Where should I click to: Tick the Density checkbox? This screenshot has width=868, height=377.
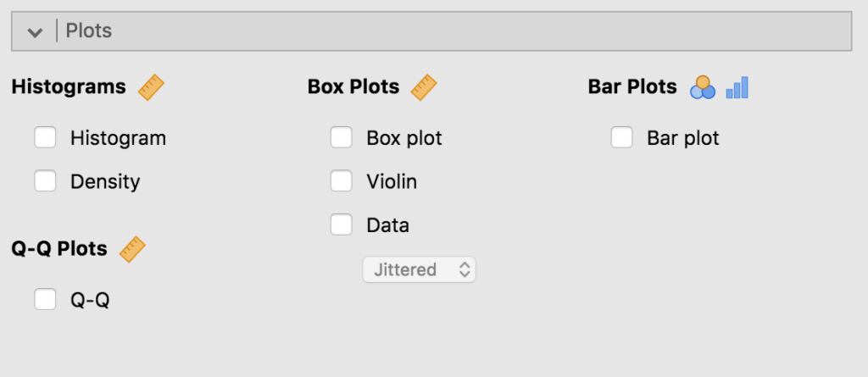pos(45,181)
